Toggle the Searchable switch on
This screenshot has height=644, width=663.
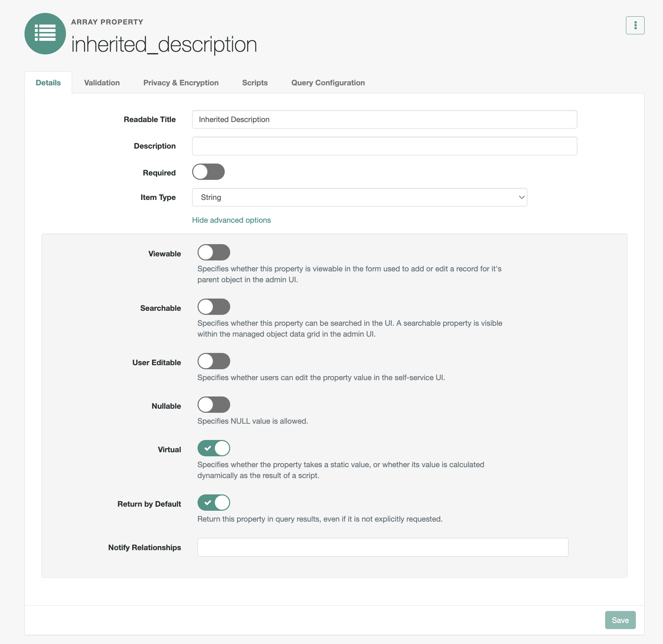[x=213, y=307]
